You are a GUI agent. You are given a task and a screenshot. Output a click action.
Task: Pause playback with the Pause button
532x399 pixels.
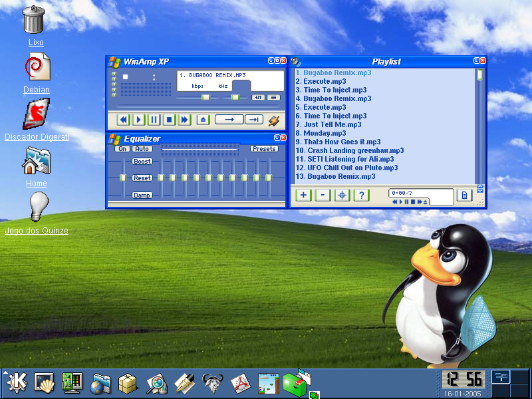[x=154, y=120]
